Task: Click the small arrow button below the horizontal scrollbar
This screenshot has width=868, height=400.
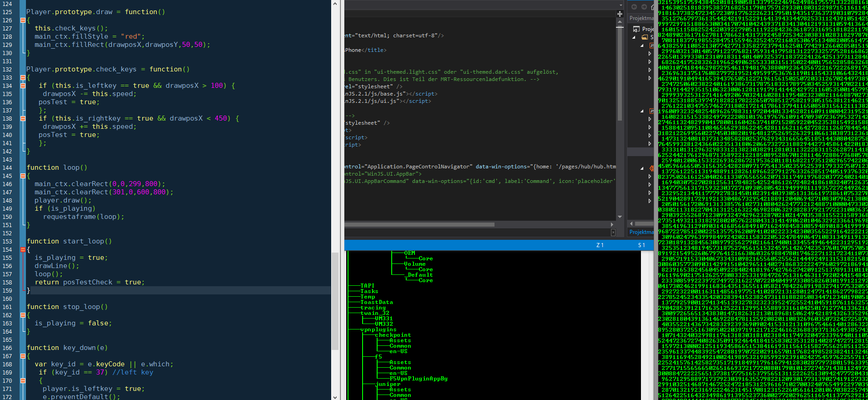Action: coord(613,233)
